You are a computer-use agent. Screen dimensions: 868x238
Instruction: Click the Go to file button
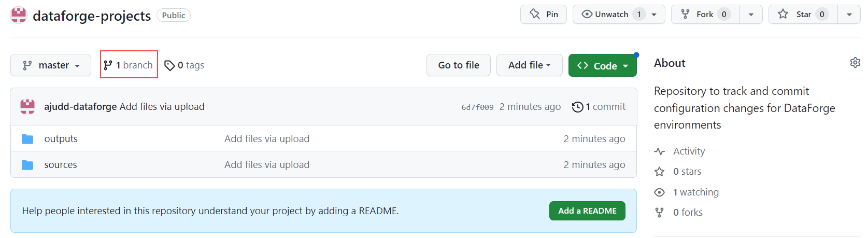pos(459,65)
